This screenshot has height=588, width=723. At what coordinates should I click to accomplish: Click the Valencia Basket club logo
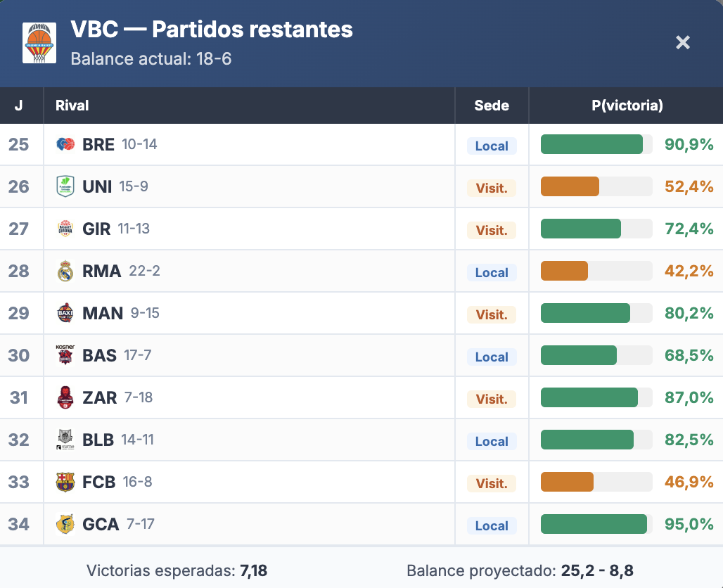point(39,43)
